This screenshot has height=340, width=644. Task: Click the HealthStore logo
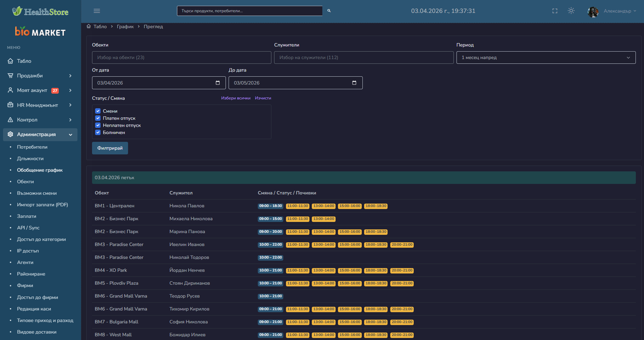point(40,12)
